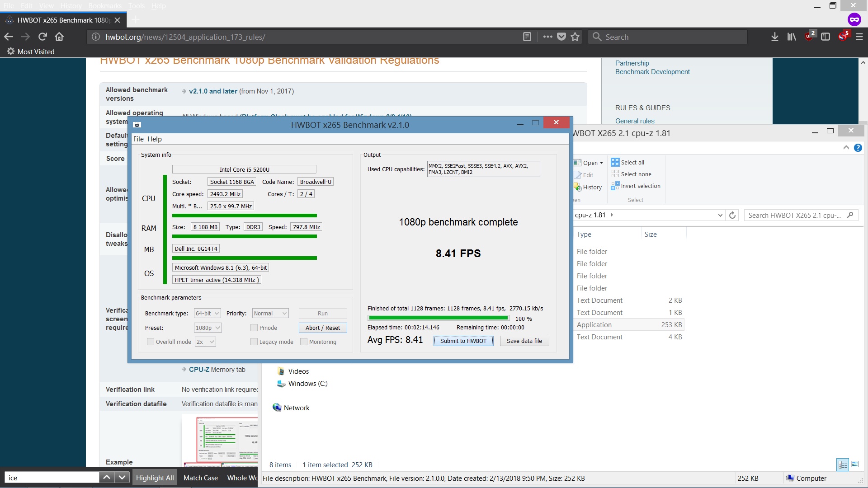The image size is (868, 488).
Task: Click Select none in Explorer ribbon
Action: [631, 174]
